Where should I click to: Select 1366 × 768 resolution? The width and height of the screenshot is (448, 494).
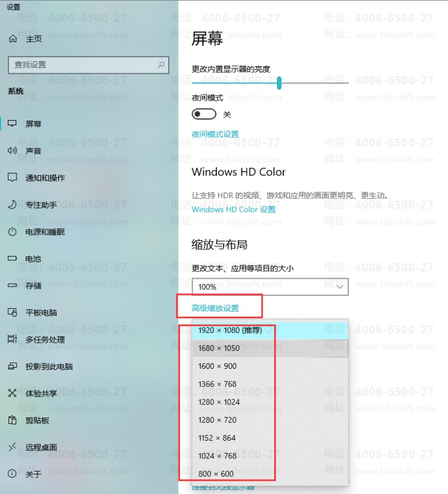point(270,384)
